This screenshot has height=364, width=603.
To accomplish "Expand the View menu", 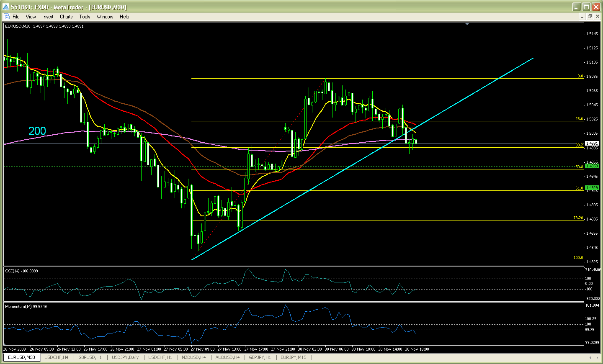I will 31,17.
